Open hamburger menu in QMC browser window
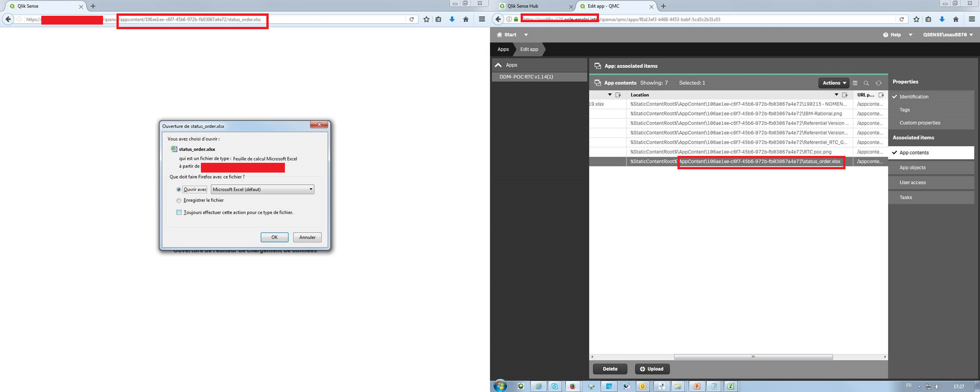 click(x=972, y=19)
